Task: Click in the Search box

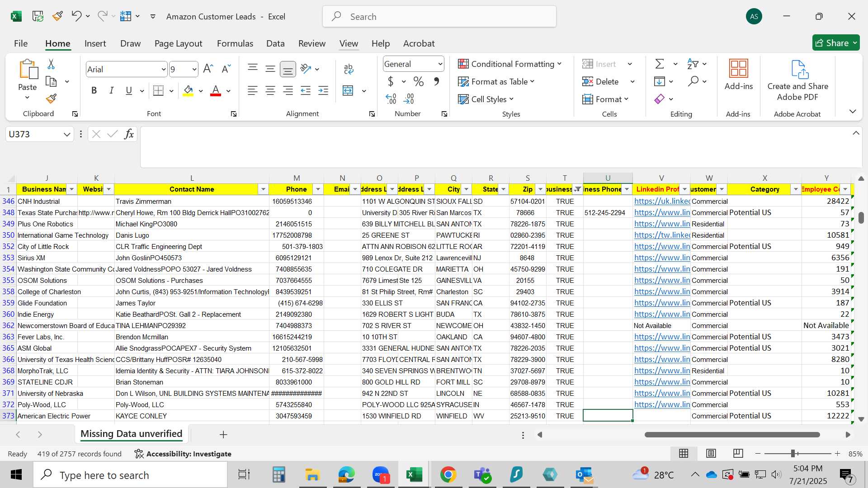Action: pyautogui.click(x=439, y=17)
